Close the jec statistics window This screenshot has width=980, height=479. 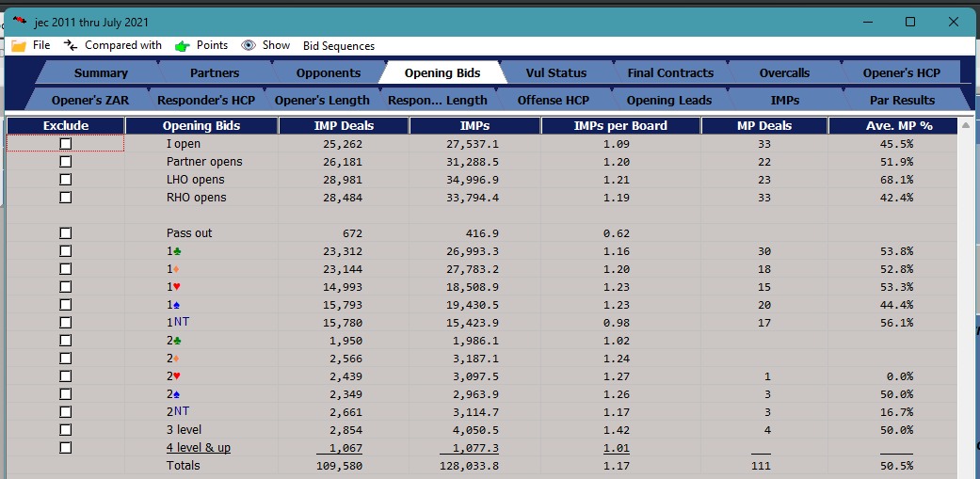[954, 22]
